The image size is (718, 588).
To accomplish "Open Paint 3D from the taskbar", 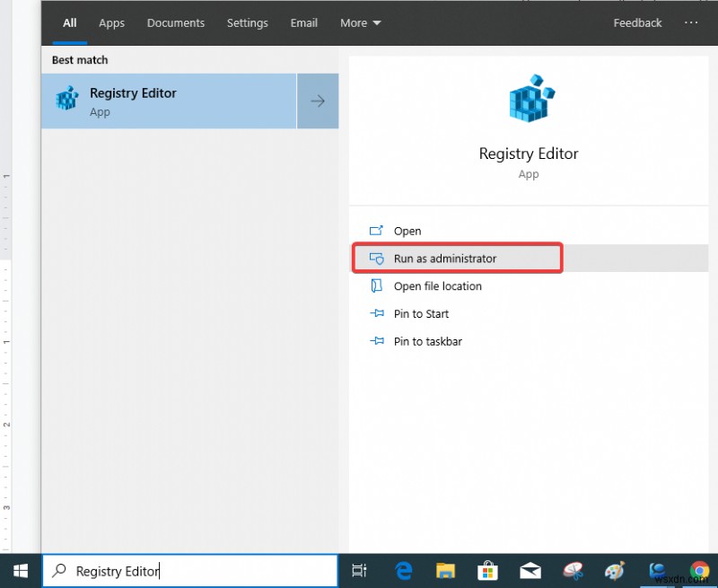I will point(615,570).
